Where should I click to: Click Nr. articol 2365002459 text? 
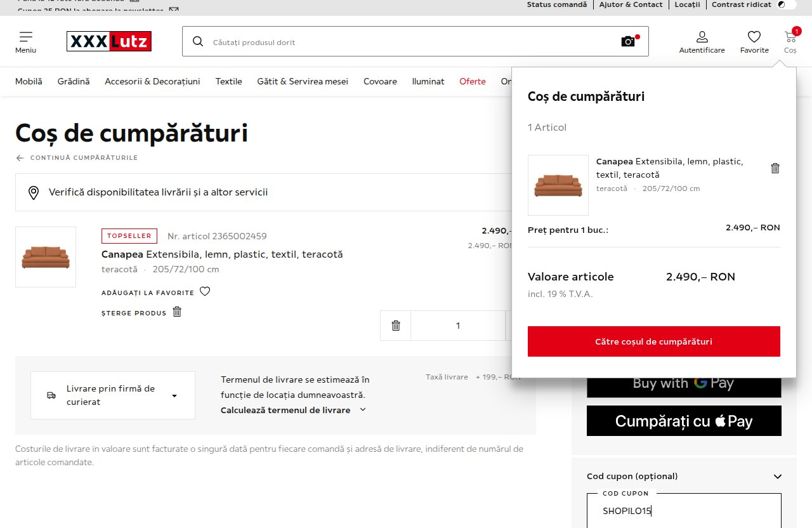[x=217, y=236]
